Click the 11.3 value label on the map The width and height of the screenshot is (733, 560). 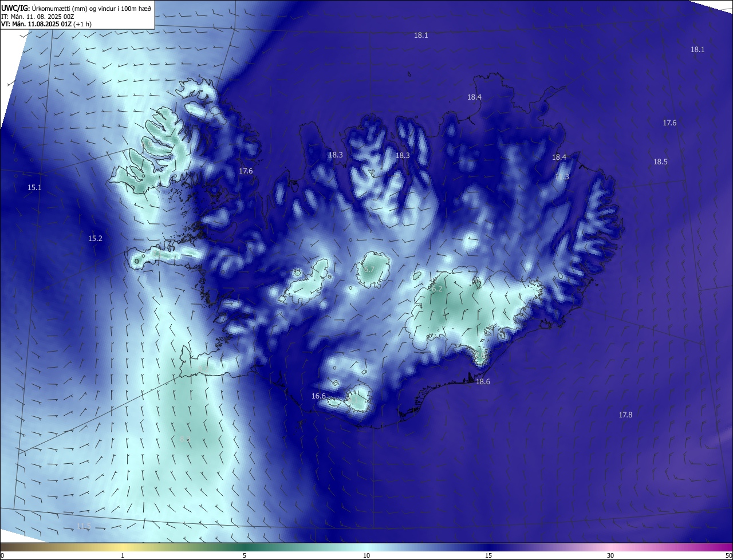[562, 177]
